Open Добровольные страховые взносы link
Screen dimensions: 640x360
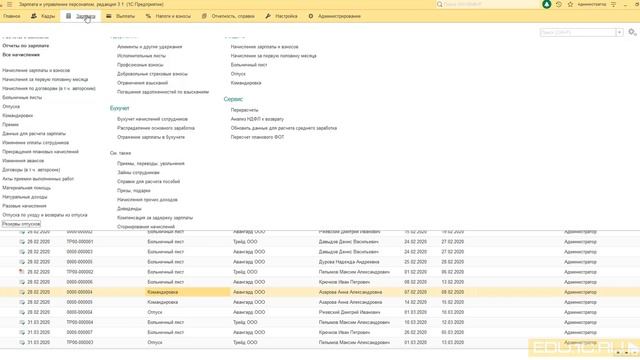[x=152, y=74]
